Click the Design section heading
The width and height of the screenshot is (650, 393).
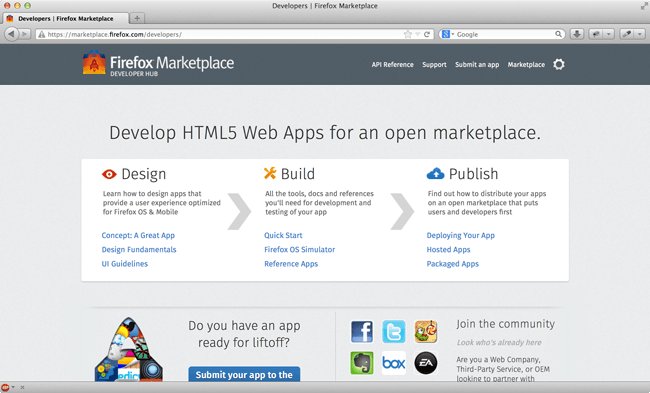coord(143,174)
